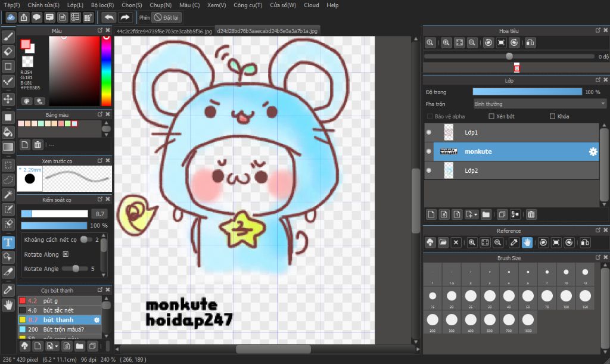
Task: Flip view with Hoa tiêu flip icon
Action: 530,43
